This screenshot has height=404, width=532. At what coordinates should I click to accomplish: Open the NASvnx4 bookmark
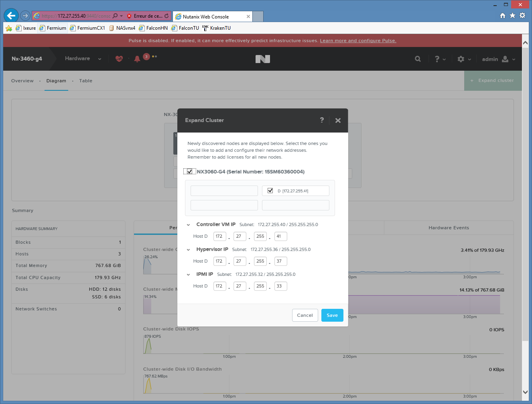122,28
